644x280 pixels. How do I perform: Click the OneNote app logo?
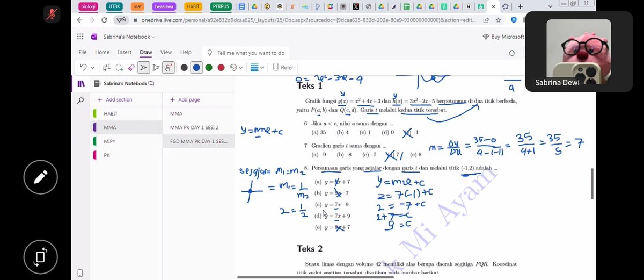(x=94, y=37)
